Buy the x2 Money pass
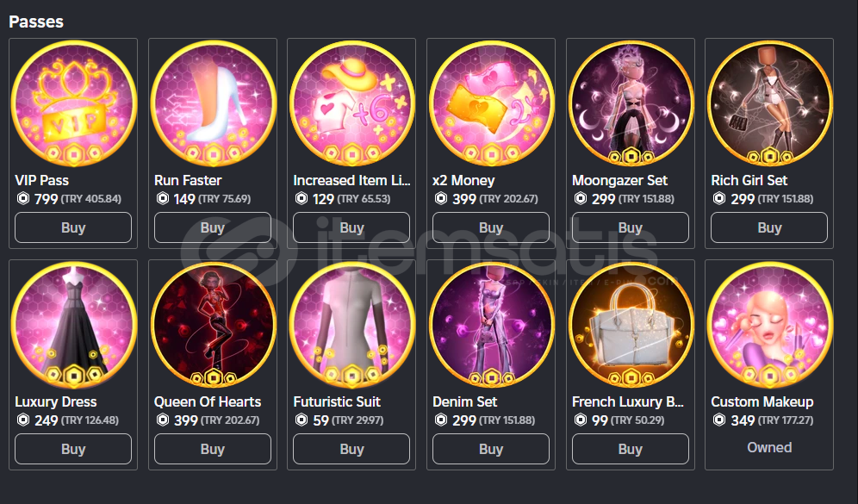 coord(491,227)
